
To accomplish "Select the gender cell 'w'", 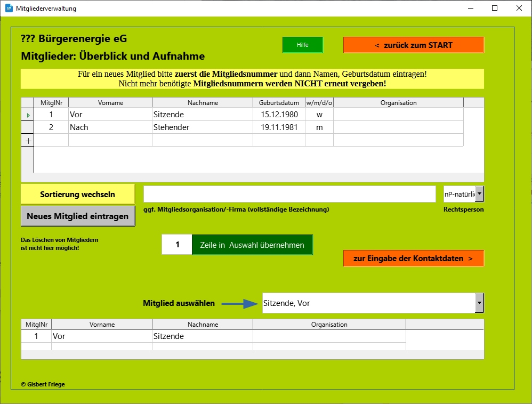I will coord(319,115).
